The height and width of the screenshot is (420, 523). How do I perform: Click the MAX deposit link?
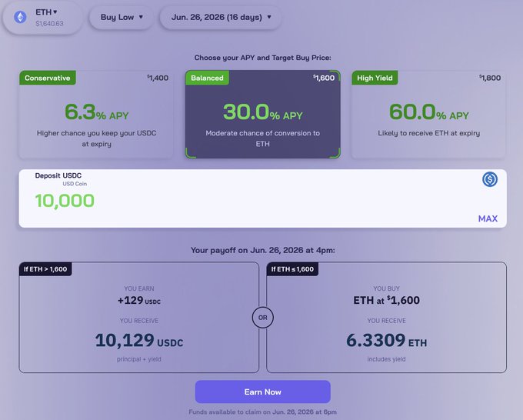pyautogui.click(x=488, y=218)
